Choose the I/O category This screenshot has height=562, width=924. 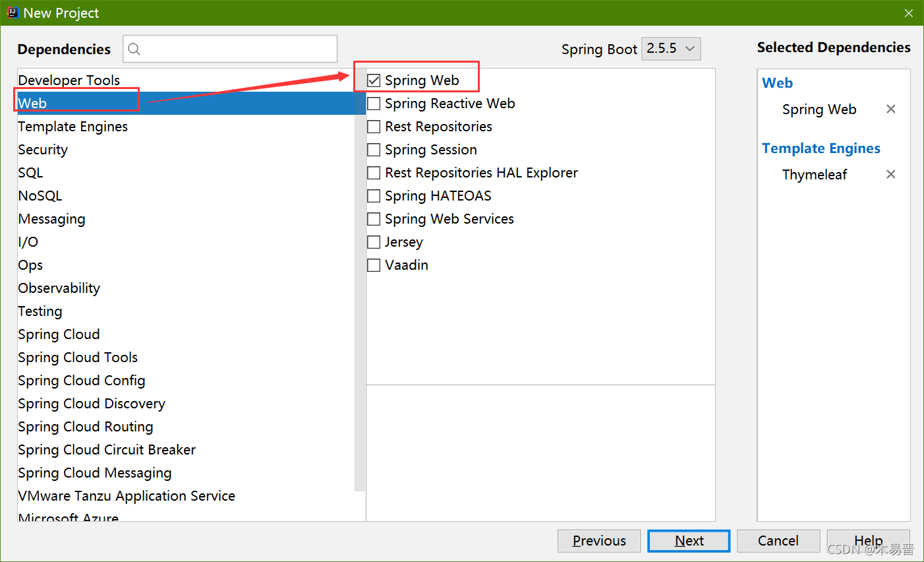[186, 242]
